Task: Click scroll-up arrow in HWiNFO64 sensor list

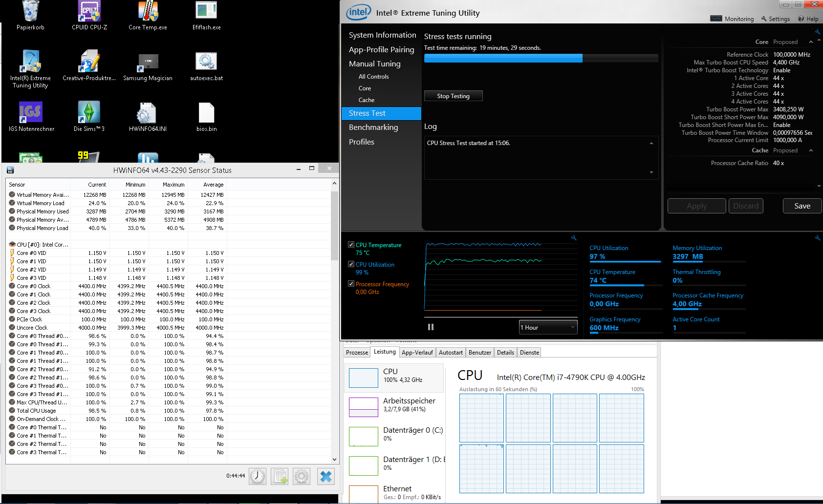Action: 335,184
